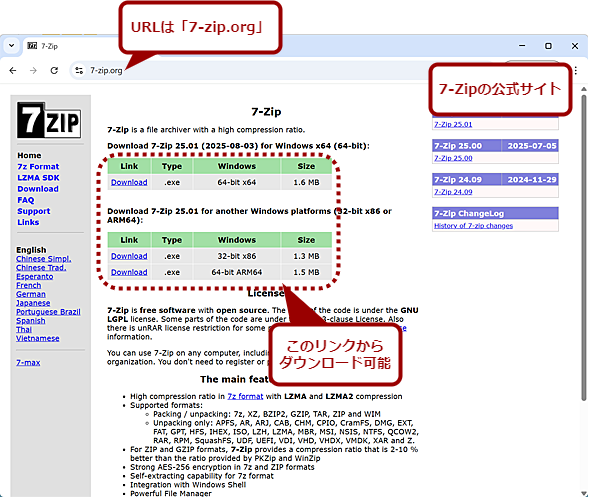Switch language to Chinese Trad.

pos(41,267)
